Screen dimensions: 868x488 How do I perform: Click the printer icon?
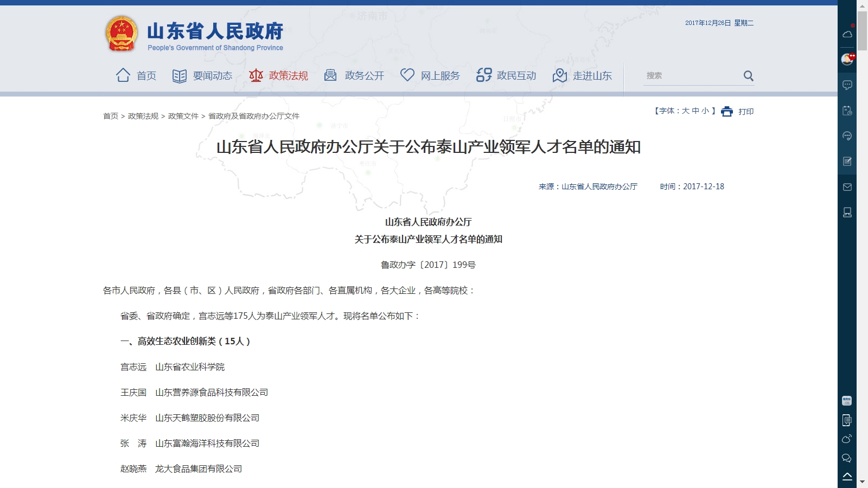pos(727,111)
